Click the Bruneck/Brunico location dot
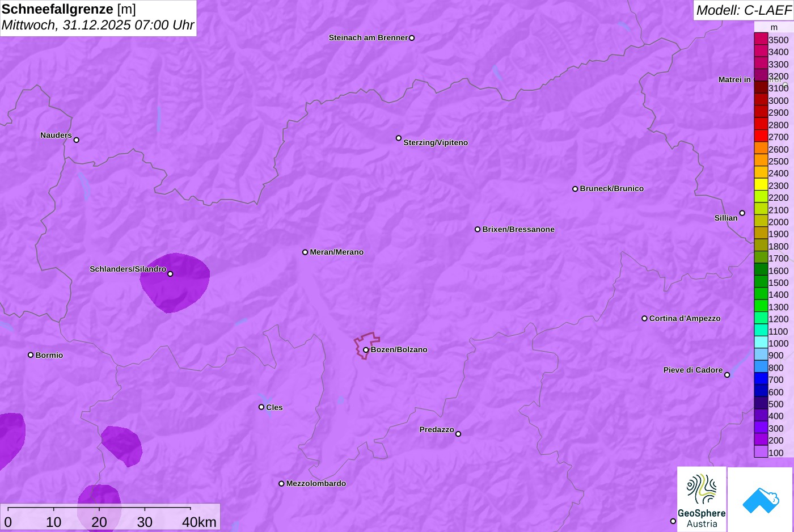The image size is (794, 532). (575, 189)
